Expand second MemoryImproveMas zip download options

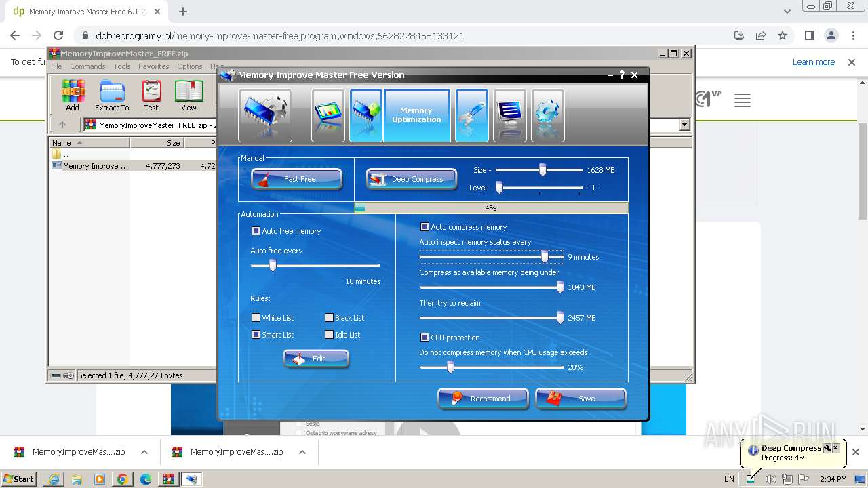tap(302, 452)
